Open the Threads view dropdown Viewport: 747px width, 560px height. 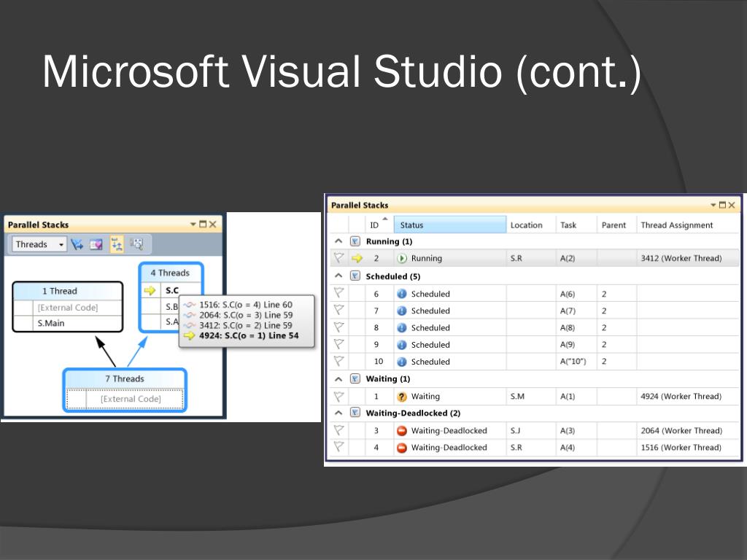39,244
